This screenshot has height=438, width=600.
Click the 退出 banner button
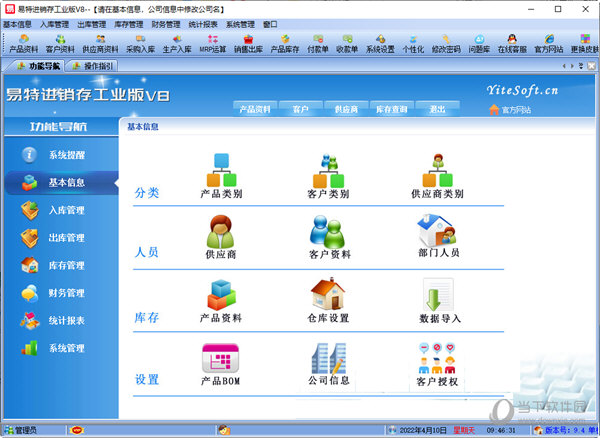coord(437,109)
